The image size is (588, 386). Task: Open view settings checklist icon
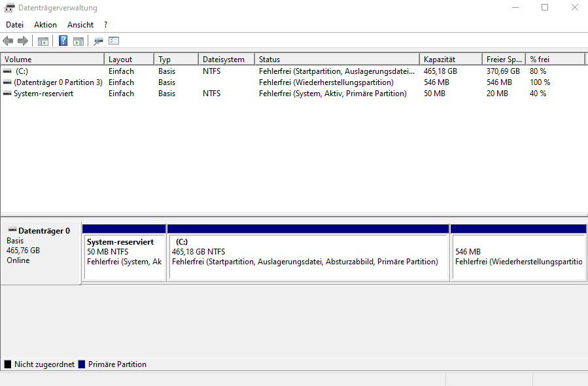tap(114, 41)
